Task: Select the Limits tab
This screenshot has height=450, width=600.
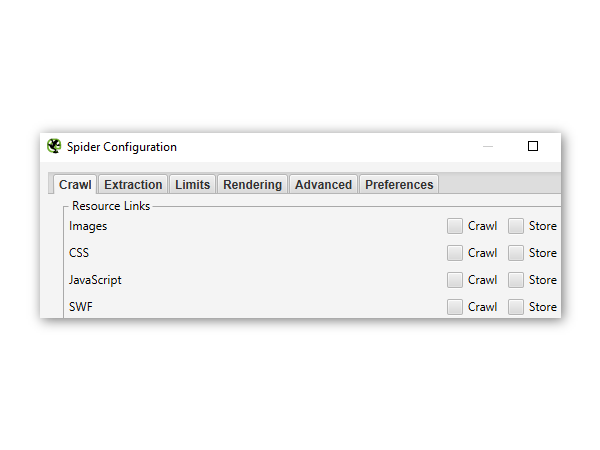Action: click(192, 185)
